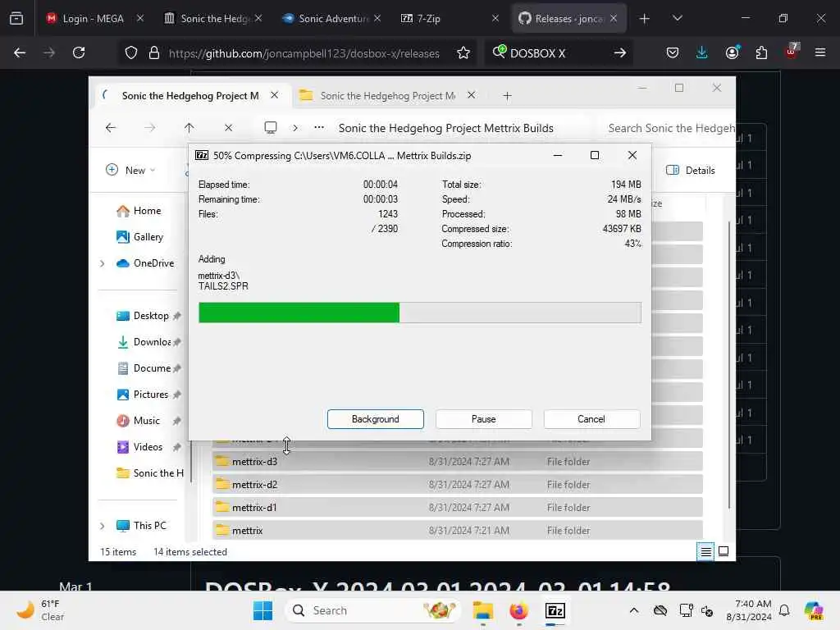Stop loading in File Explorer
The width and height of the screenshot is (840, 630).
coord(228,127)
